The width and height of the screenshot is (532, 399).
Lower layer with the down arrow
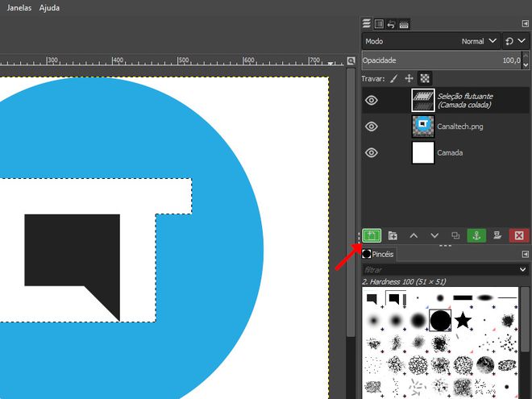point(434,235)
